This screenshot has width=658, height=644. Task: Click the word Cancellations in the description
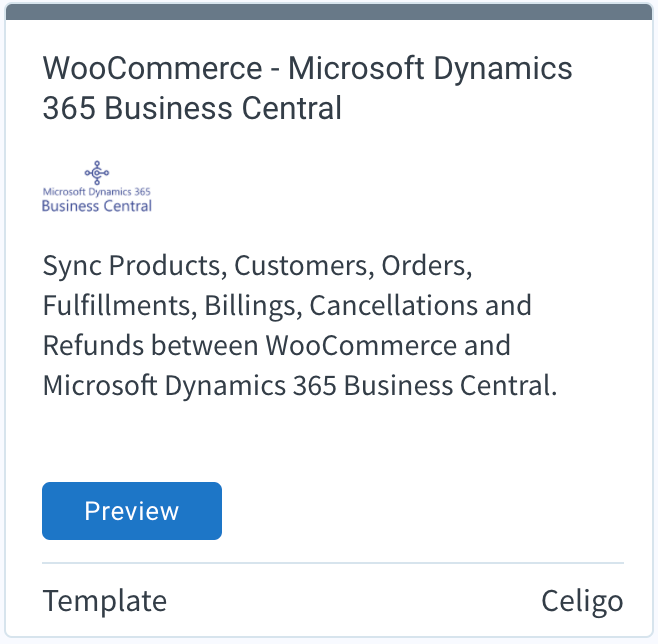coord(394,305)
